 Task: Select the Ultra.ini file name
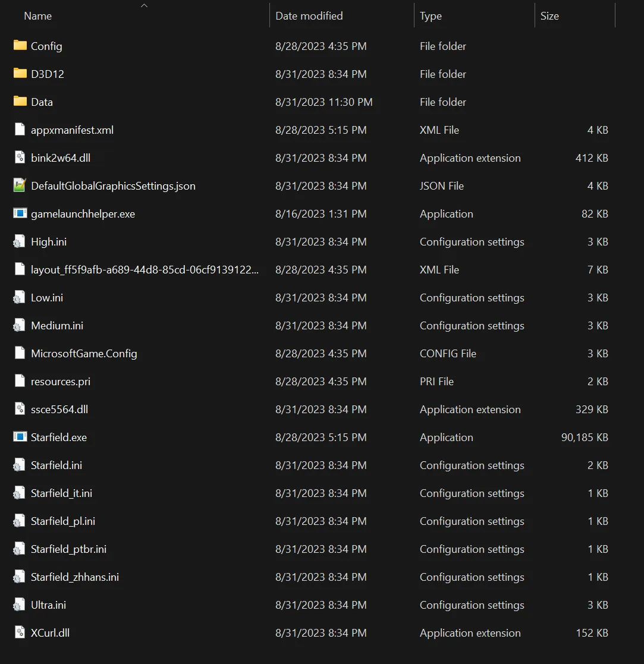coord(48,605)
